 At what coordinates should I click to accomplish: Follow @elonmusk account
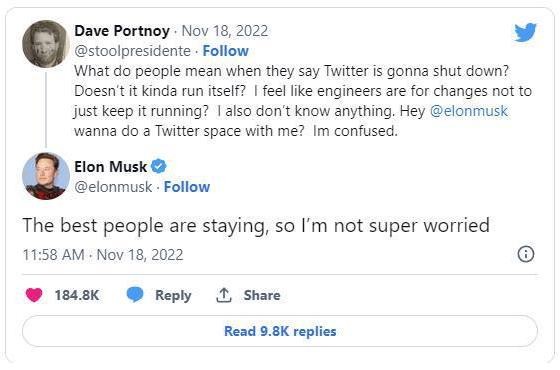click(187, 187)
